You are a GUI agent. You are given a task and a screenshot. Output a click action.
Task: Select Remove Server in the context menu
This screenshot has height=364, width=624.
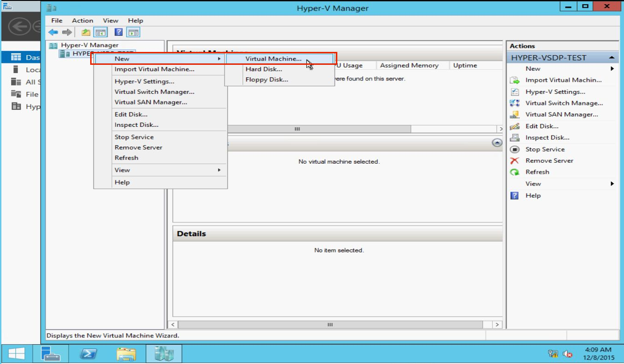(x=161, y=148)
